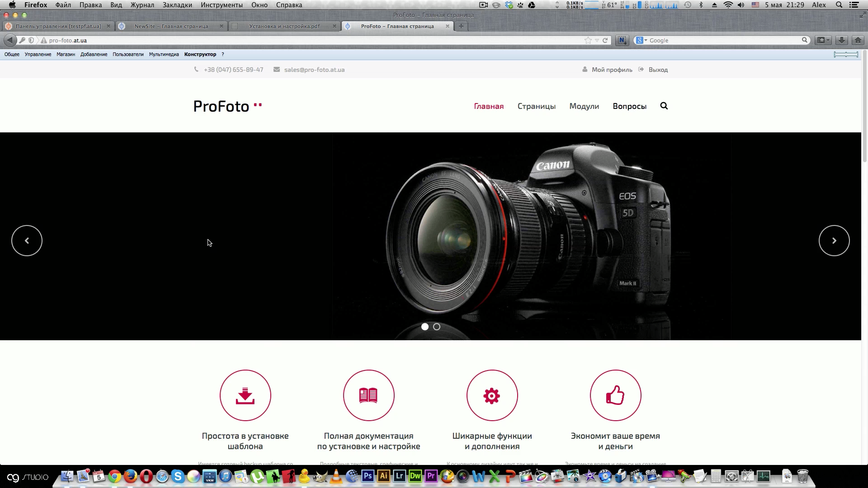Open new tab with plus button

tap(461, 26)
